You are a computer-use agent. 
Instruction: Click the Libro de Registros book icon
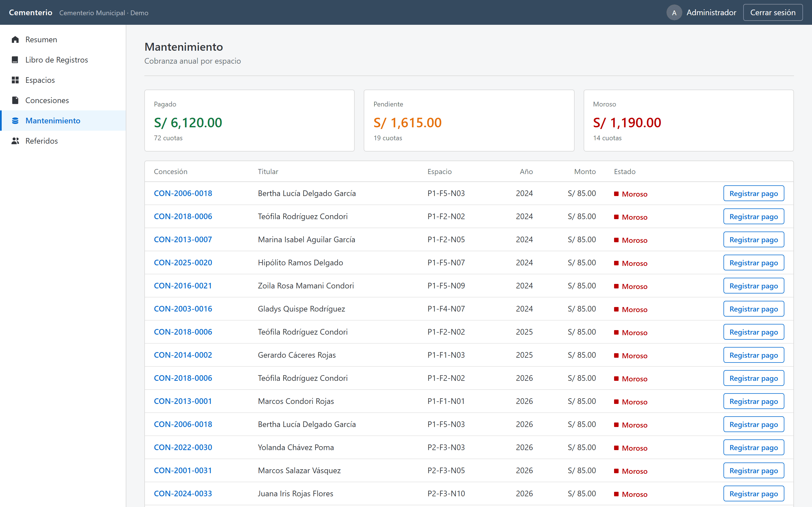pos(15,60)
